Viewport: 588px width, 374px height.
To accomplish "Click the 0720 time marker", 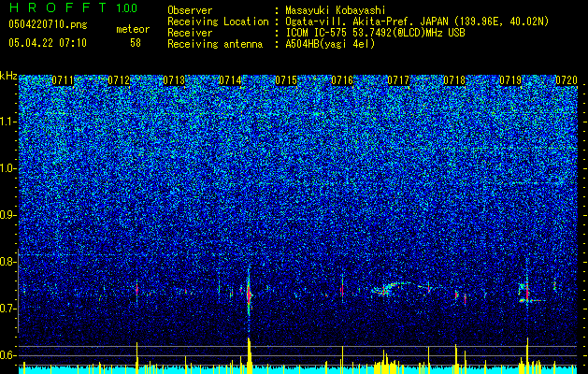I will [x=566, y=80].
